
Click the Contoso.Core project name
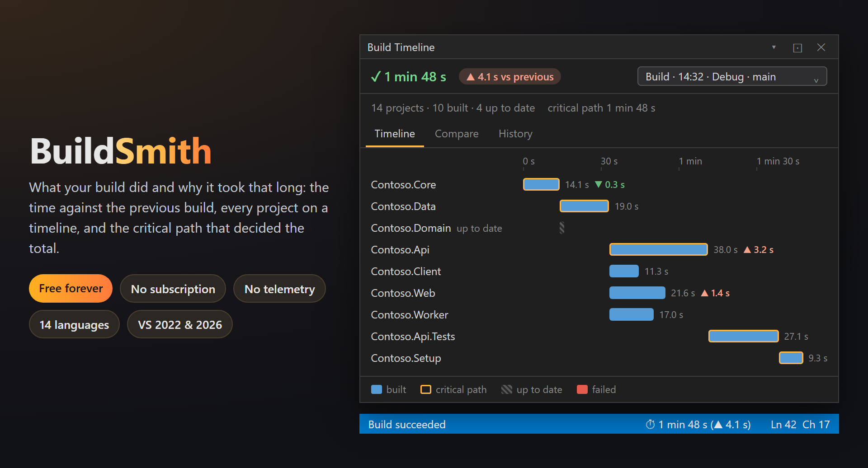point(403,185)
